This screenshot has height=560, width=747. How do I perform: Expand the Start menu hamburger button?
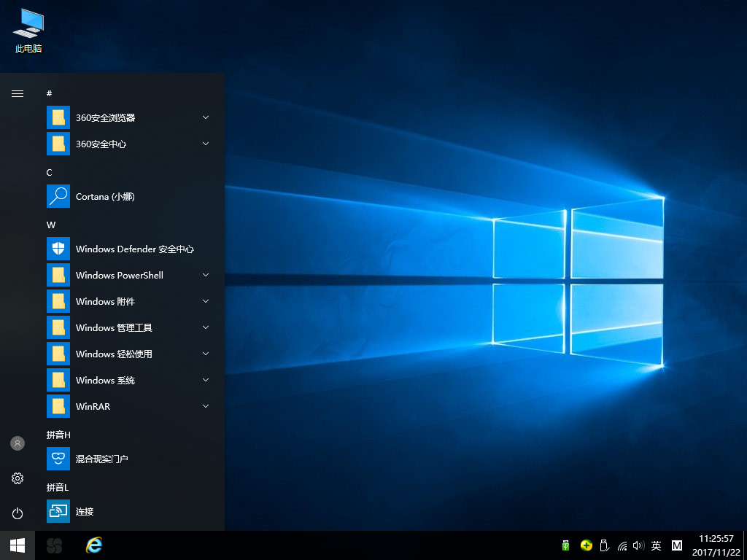coord(18,93)
